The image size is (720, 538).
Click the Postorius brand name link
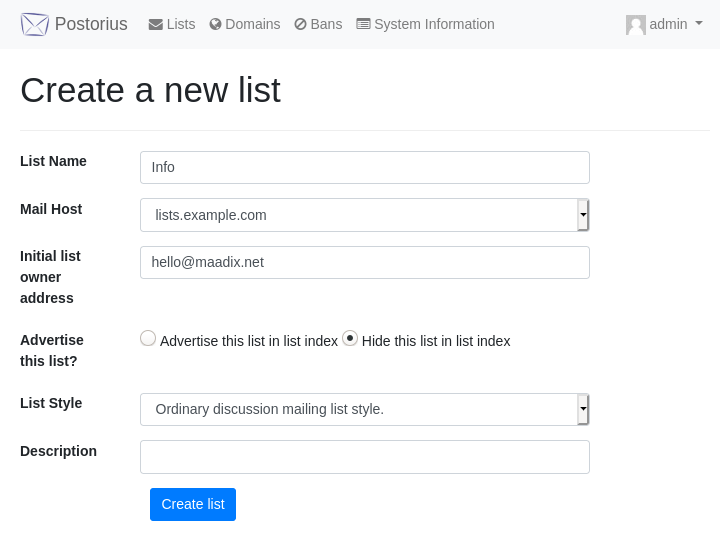tap(91, 24)
